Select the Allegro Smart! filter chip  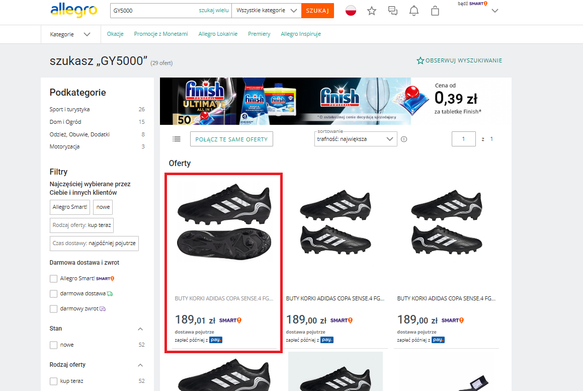70,207
